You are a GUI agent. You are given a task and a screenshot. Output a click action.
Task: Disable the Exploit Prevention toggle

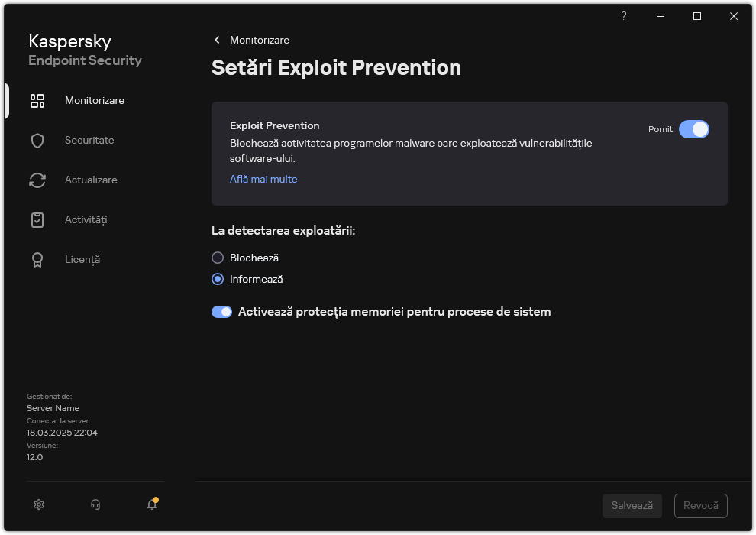tap(695, 129)
